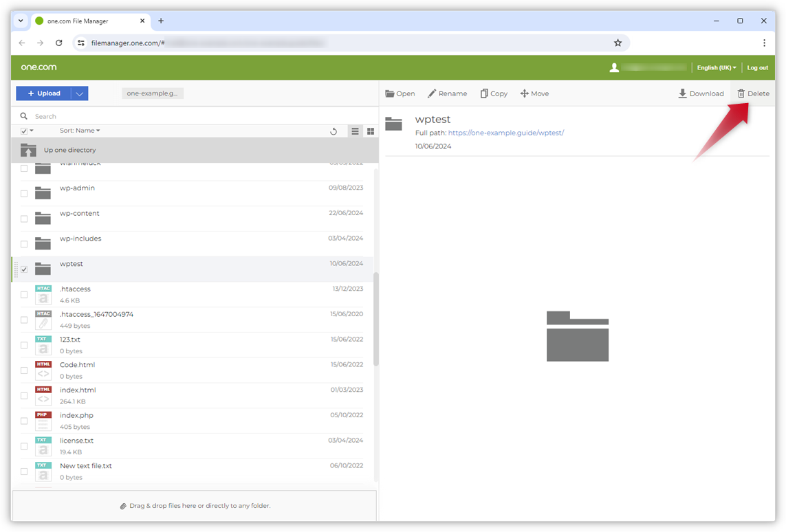The image size is (786, 532).
Task: Click the Open folder icon
Action: pos(390,93)
